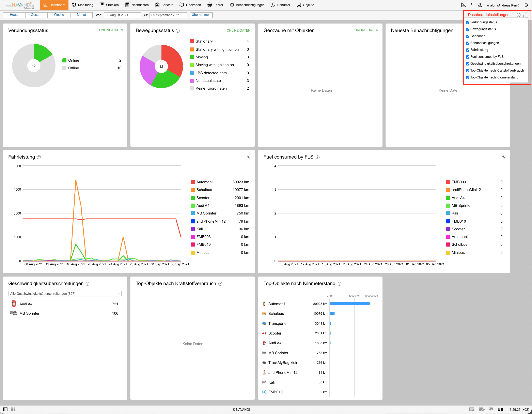Image resolution: width=532 pixels, height=414 pixels.
Task: Open the Fahrleistung wrench settings
Action: 248,157
